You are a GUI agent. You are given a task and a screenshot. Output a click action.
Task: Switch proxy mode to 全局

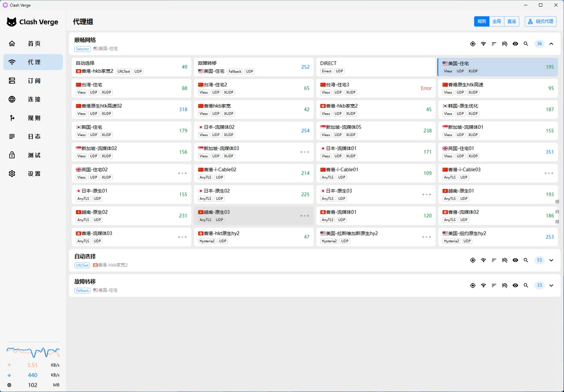(x=497, y=22)
